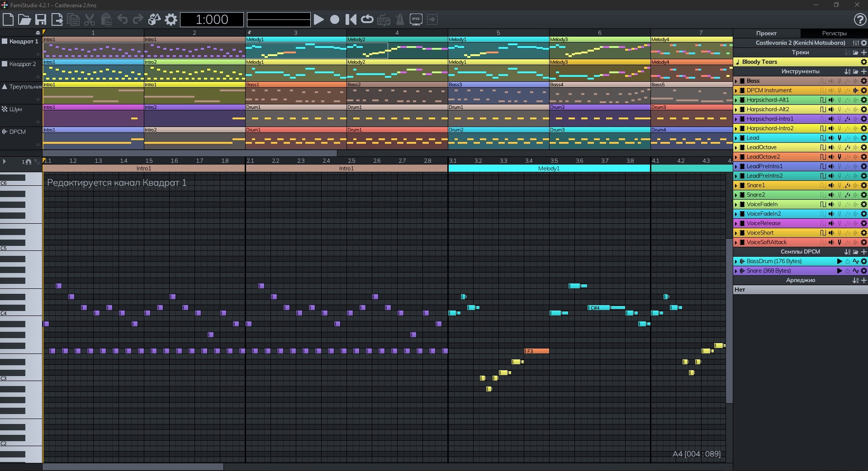Expand the Bass instrument entry

coord(736,81)
